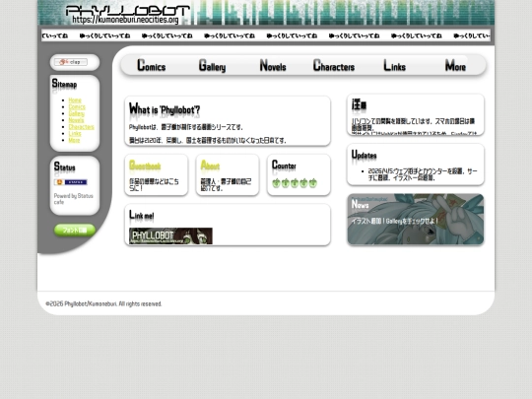Image resolution: width=532 pixels, height=399 pixels.
Task: Click Comics link in Sitemap
Action: tap(77, 106)
